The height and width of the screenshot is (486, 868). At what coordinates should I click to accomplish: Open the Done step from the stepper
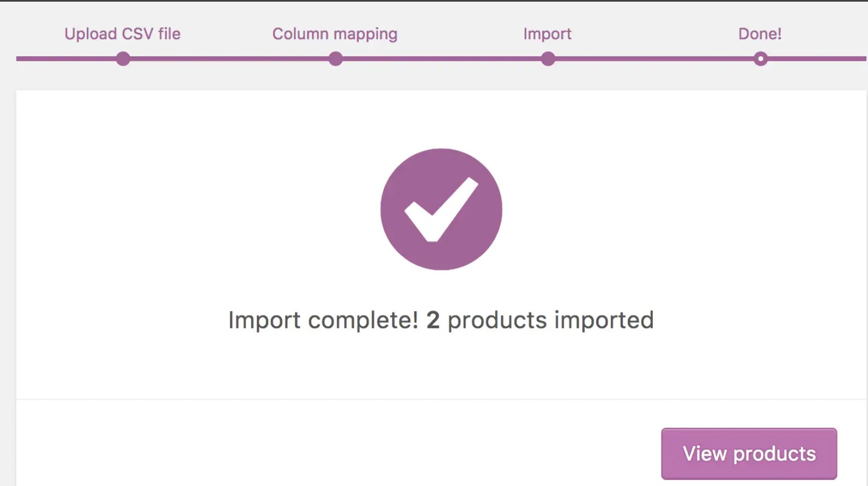tap(760, 34)
